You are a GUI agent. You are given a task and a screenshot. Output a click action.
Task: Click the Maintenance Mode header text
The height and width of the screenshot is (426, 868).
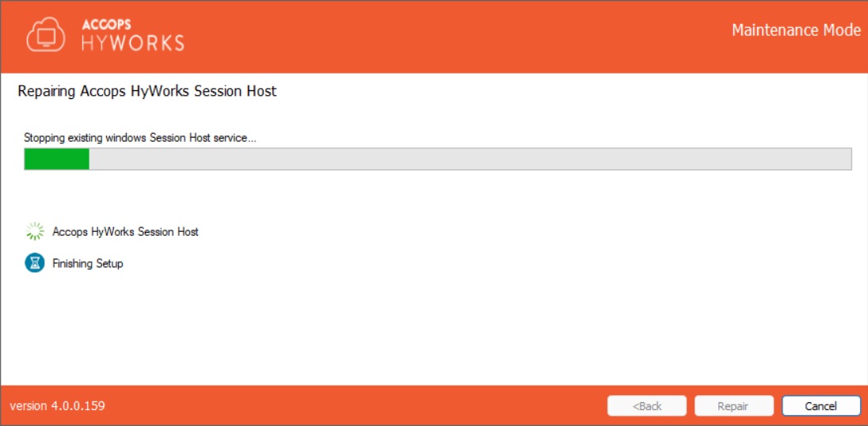click(795, 31)
